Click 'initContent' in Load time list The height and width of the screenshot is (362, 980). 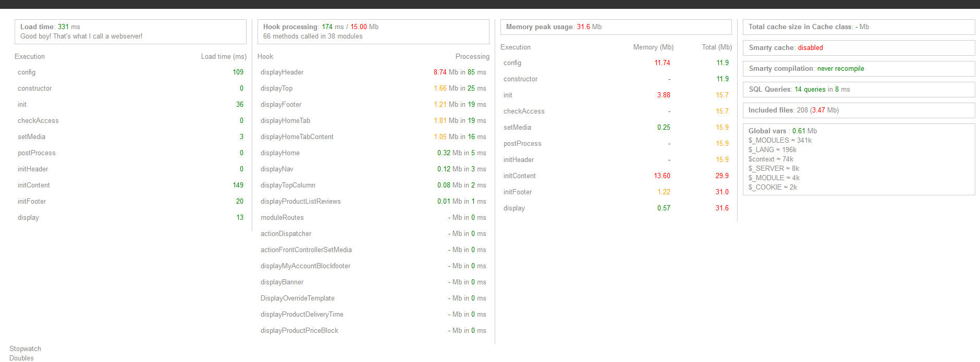tap(34, 185)
